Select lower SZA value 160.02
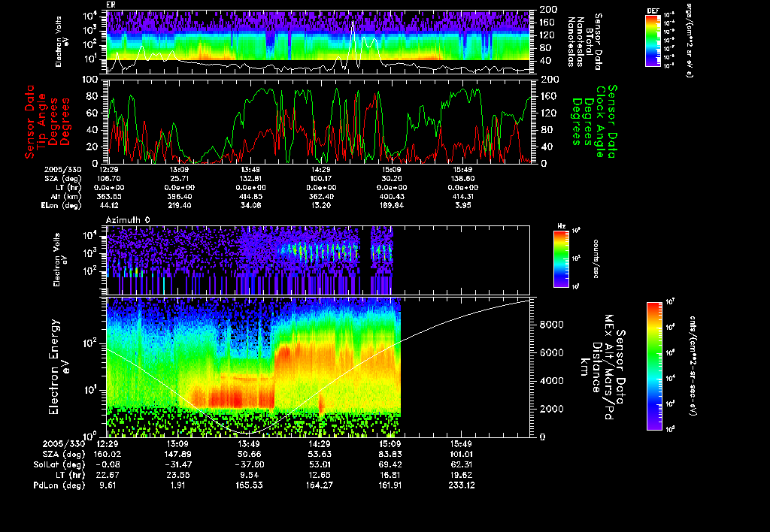The image size is (770, 532). [107, 454]
